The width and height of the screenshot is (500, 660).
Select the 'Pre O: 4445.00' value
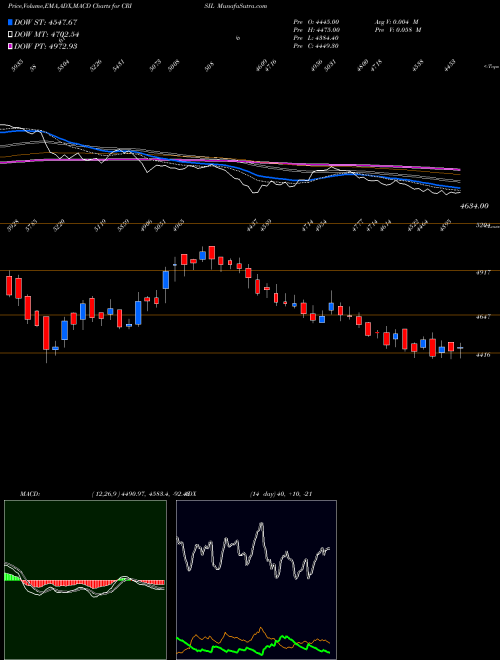coord(316,21)
